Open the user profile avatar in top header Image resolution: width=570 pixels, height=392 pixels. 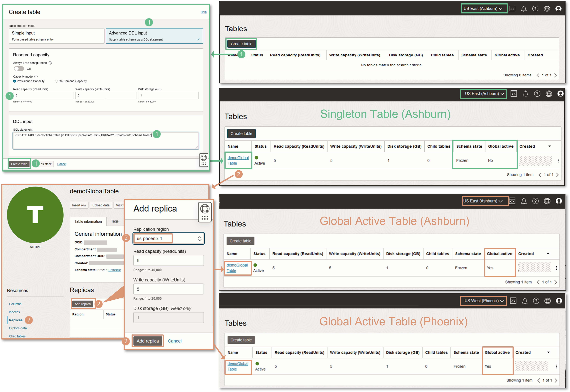point(558,9)
